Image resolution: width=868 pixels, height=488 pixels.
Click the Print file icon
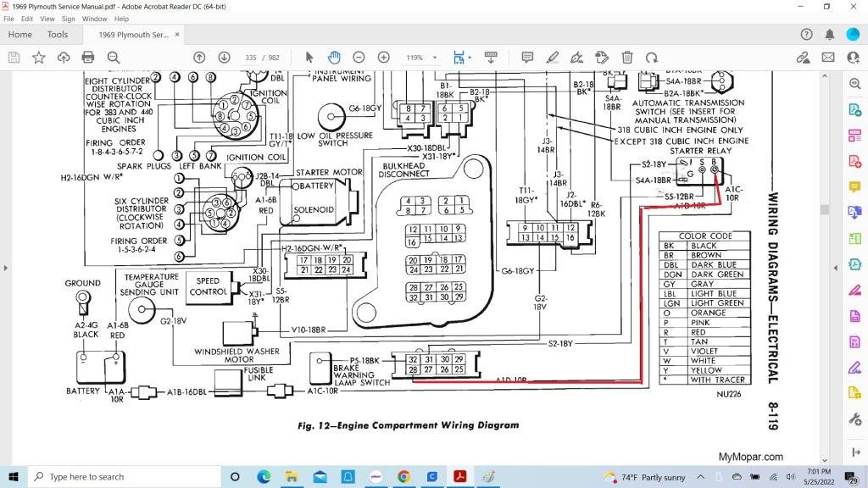coord(88,57)
